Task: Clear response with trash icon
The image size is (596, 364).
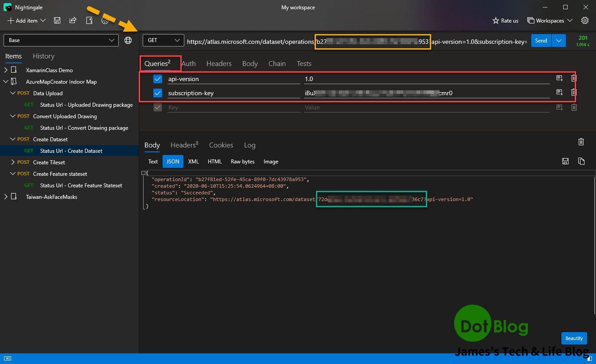Action: pos(581,142)
